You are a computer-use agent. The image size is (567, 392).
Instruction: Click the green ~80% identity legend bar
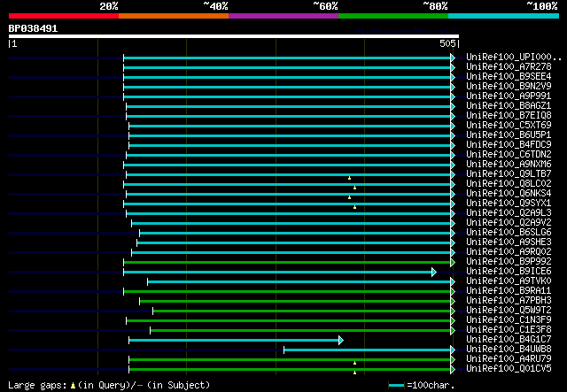coord(393,16)
